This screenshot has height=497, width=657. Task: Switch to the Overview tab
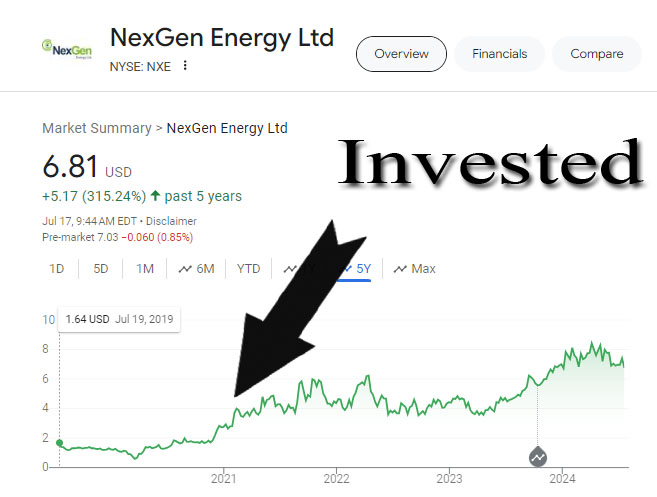tap(400, 54)
